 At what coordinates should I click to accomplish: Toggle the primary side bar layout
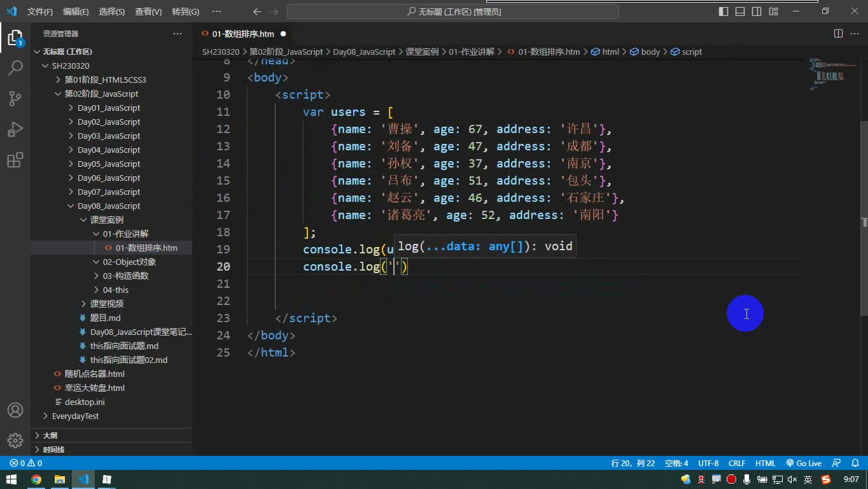pyautogui.click(x=724, y=11)
